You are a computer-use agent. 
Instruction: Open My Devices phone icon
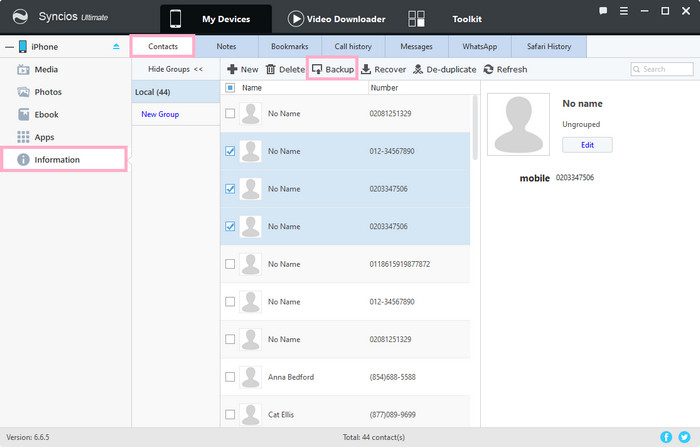pyautogui.click(x=175, y=19)
